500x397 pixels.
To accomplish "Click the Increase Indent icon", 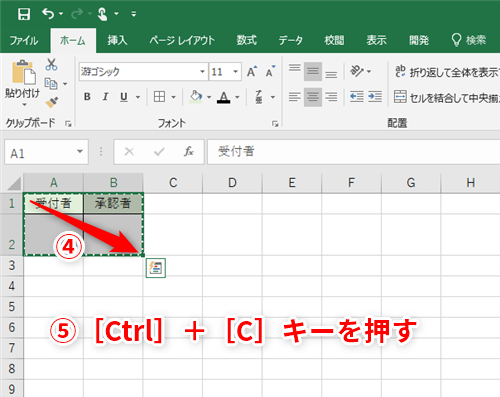I will (x=375, y=97).
